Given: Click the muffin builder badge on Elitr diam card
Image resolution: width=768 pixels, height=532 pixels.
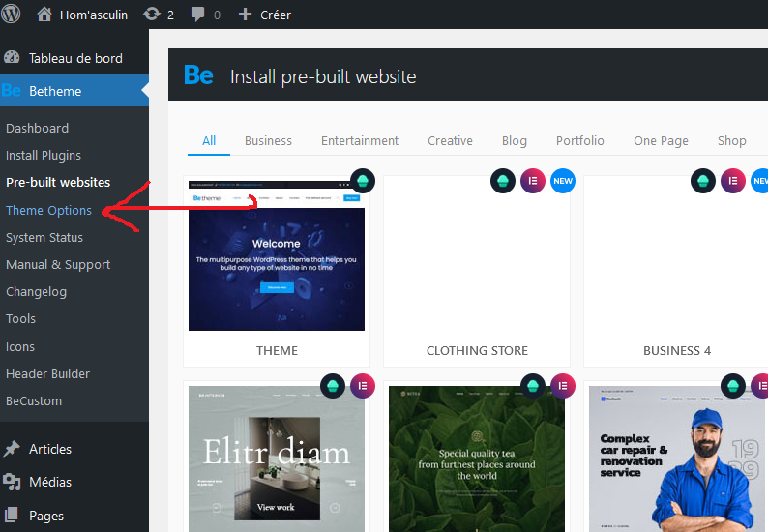Looking at the screenshot, I should click(333, 386).
